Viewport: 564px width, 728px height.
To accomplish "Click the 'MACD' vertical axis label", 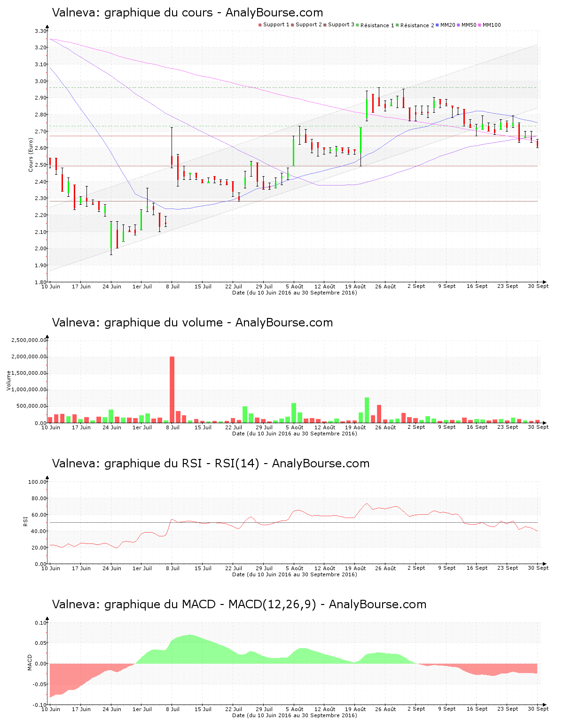I will click(30, 663).
